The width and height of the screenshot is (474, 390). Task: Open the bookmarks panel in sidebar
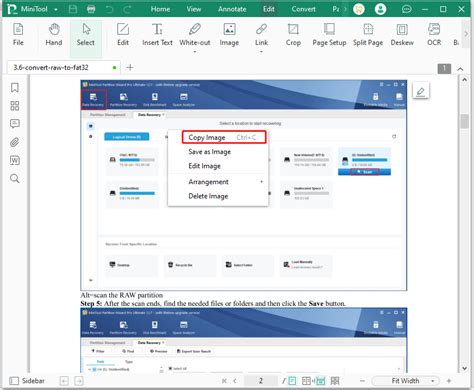coord(15,88)
